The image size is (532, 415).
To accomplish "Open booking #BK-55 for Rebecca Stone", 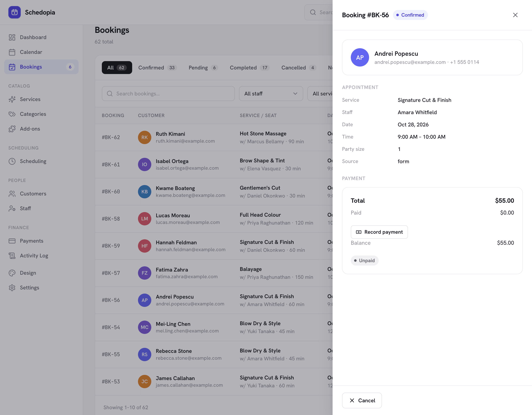I will (214, 354).
